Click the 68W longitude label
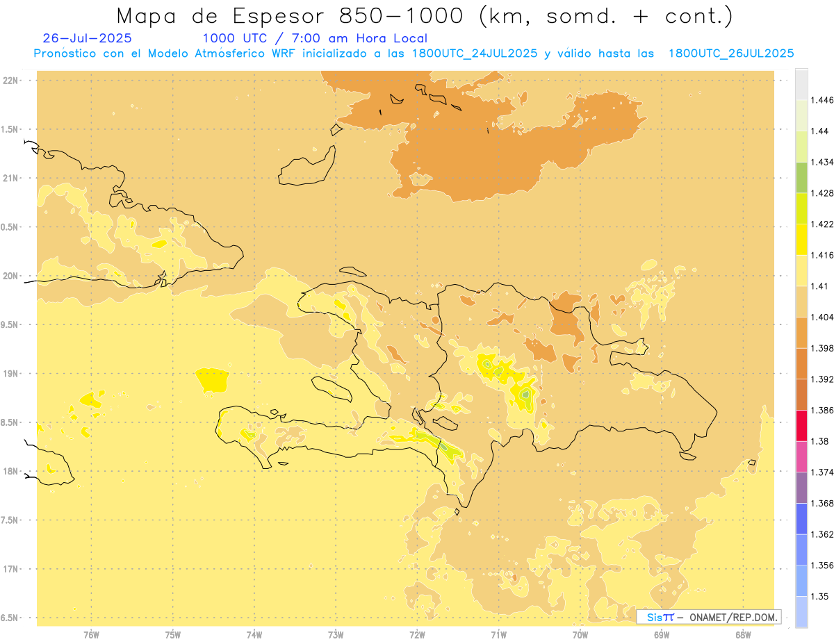The height and width of the screenshot is (644, 834). [x=743, y=636]
